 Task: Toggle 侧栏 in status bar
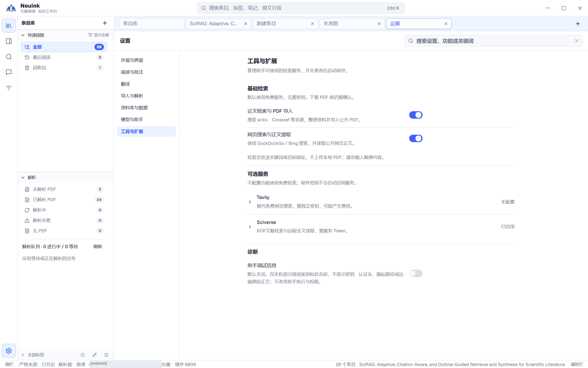(9, 365)
